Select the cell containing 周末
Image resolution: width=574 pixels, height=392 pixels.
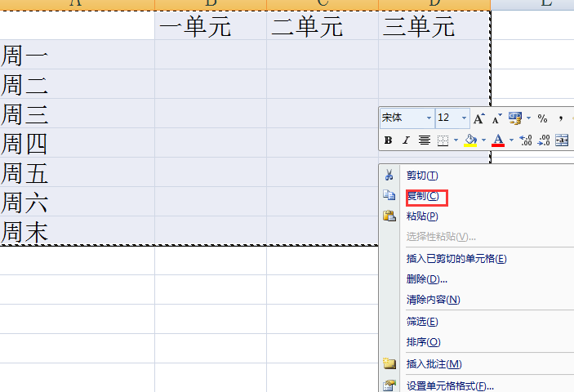point(78,231)
